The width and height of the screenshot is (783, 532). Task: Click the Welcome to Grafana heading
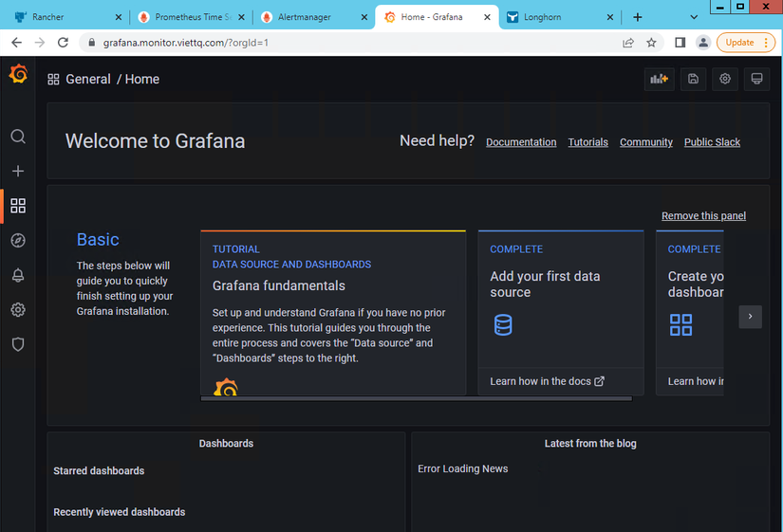tap(155, 141)
